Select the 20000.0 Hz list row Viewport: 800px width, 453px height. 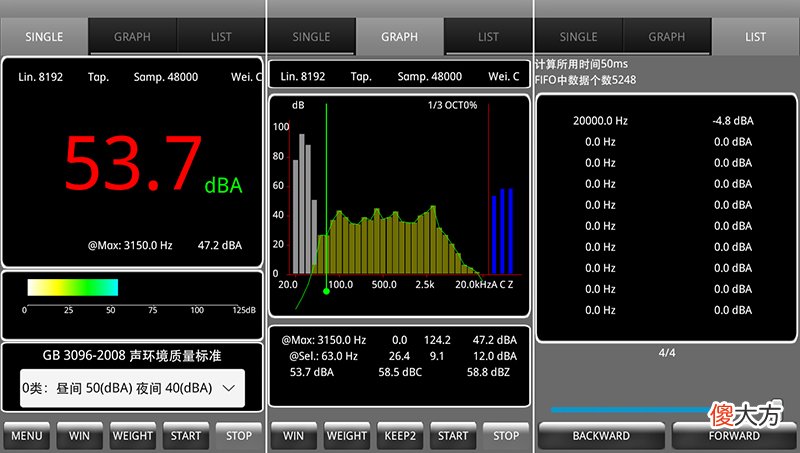point(663,121)
